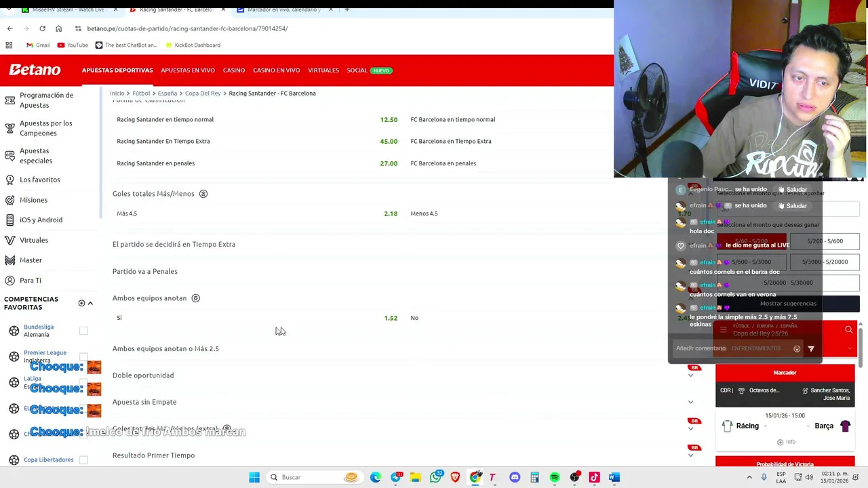Select Racing Santander en penales 27.00
This screenshot has height=488, width=868.
257,163
